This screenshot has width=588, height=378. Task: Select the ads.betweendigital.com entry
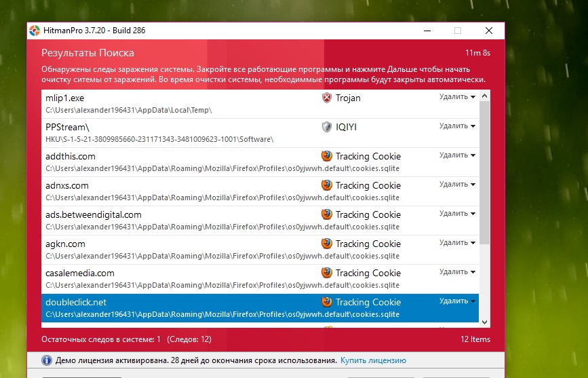click(x=260, y=221)
